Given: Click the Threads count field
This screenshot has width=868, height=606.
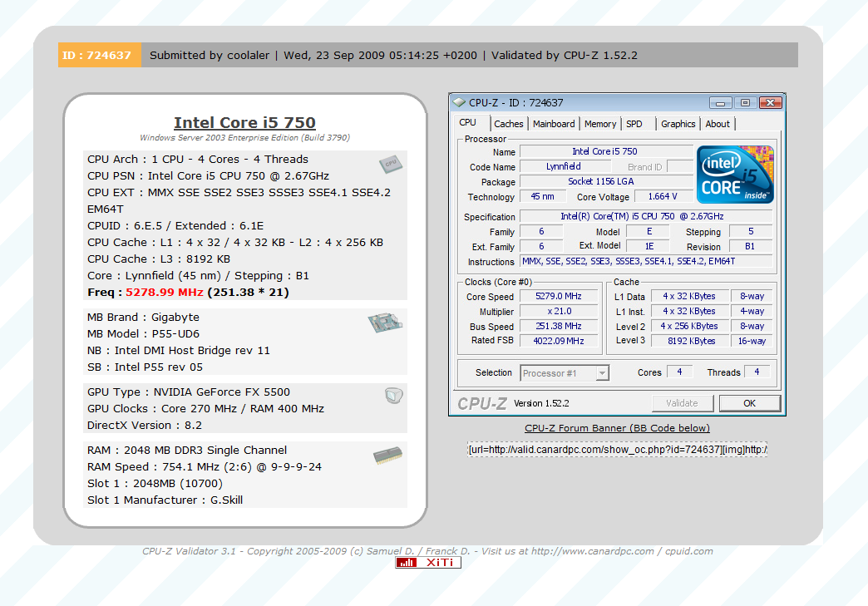Looking at the screenshot, I should [757, 372].
